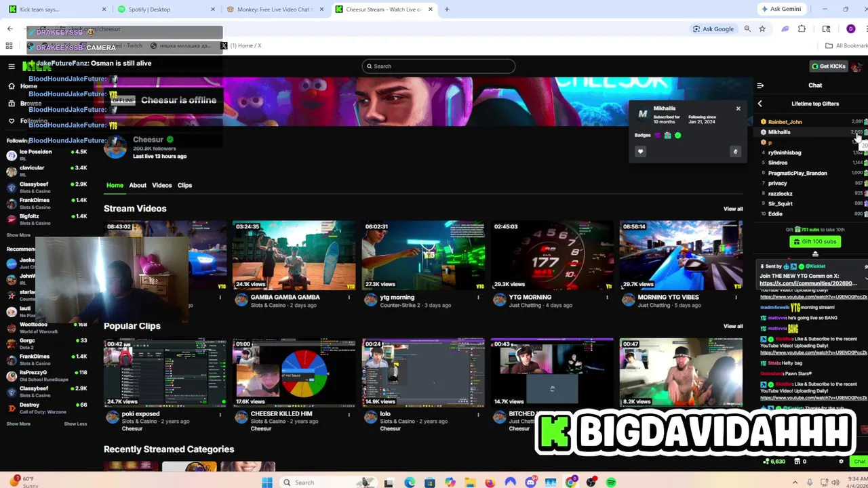Click the Get KICKs button

829,66
